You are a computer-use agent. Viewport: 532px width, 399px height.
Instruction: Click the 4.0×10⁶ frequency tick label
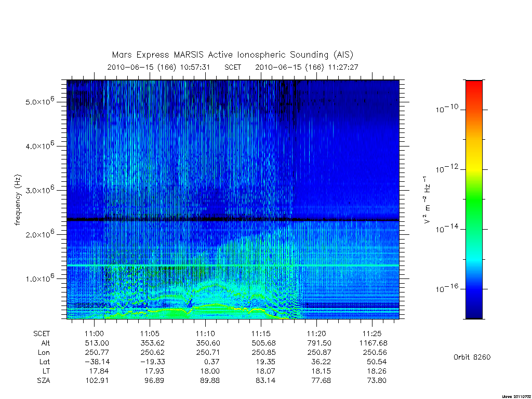[x=39, y=145]
